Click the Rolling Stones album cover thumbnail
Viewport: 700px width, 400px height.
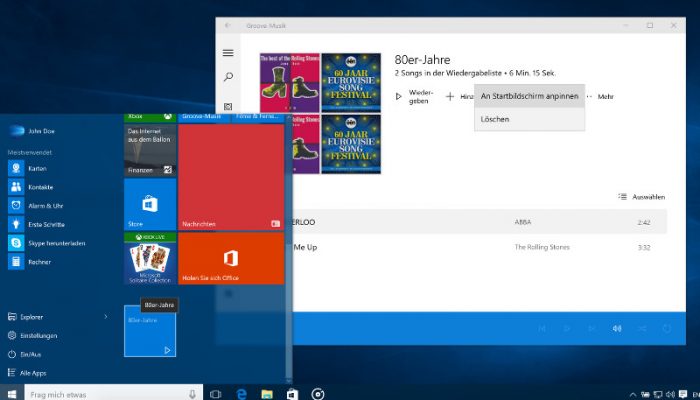click(290, 83)
